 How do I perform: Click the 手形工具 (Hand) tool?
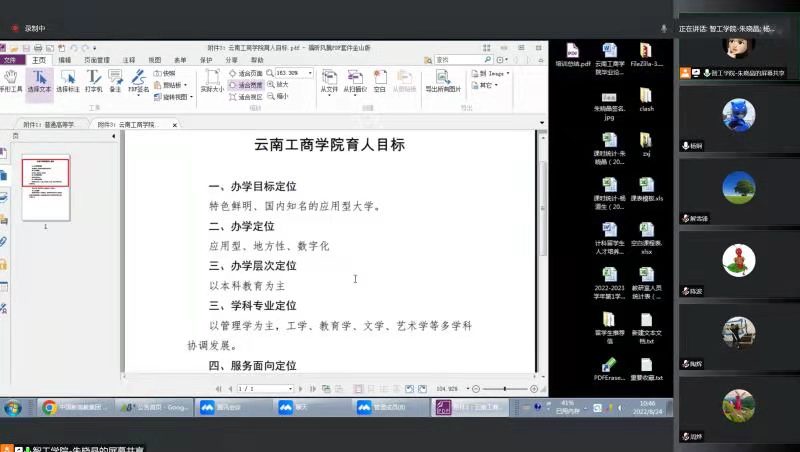click(11, 81)
